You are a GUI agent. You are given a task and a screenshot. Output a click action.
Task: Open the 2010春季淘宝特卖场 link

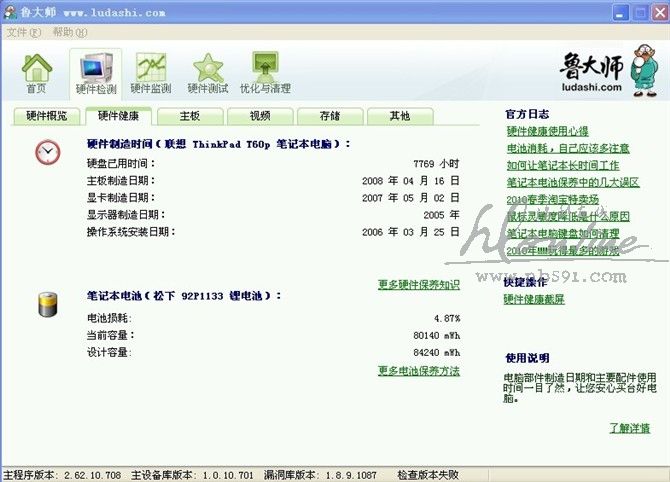click(x=552, y=200)
